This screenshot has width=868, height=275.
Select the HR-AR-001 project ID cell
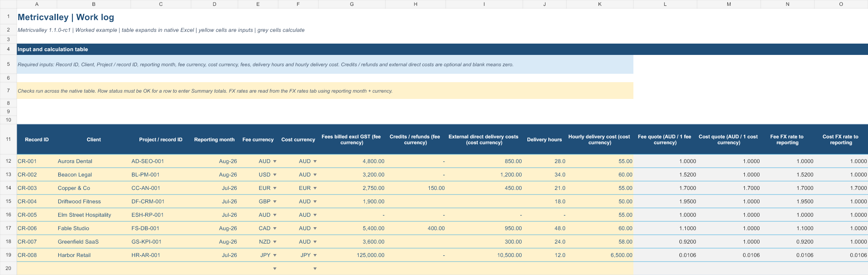pyautogui.click(x=161, y=255)
